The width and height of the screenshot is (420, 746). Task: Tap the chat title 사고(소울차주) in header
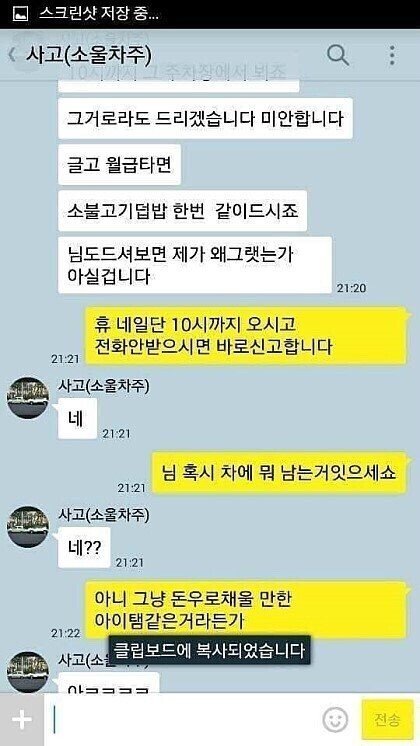(x=88, y=56)
